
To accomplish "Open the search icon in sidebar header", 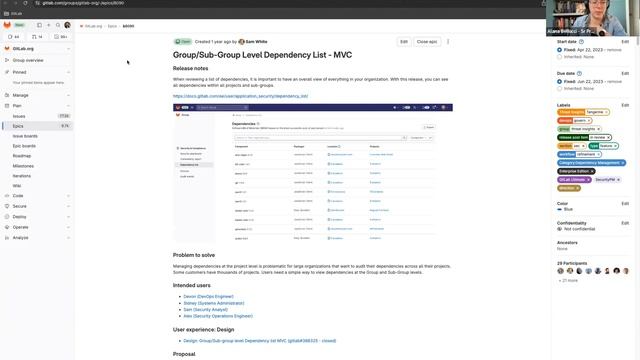I will pyautogui.click(x=58, y=25).
